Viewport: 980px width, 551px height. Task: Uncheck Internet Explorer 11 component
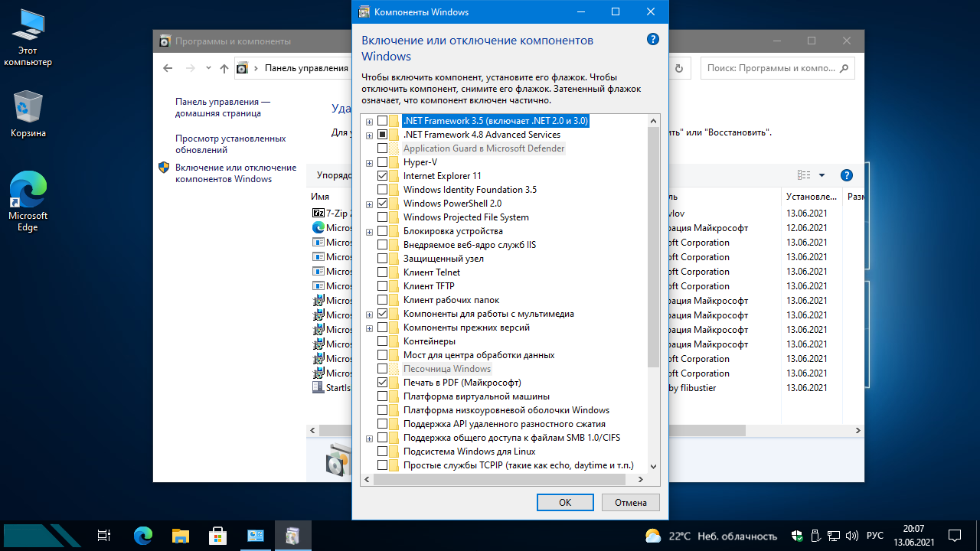(383, 176)
